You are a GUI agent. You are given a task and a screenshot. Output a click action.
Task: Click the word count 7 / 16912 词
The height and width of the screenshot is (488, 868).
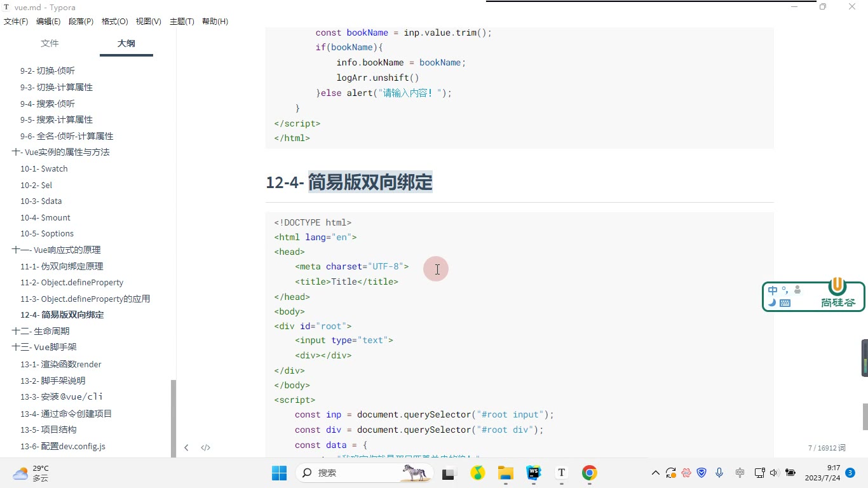click(827, 448)
